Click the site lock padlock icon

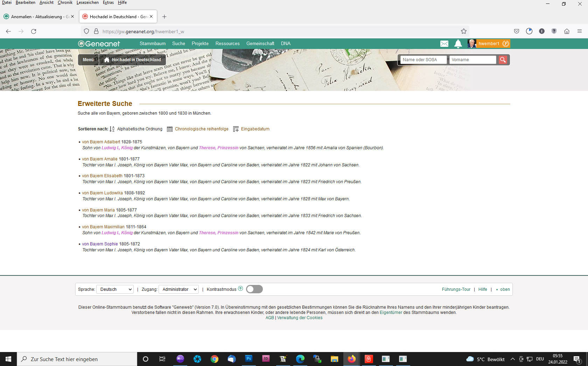96,31
